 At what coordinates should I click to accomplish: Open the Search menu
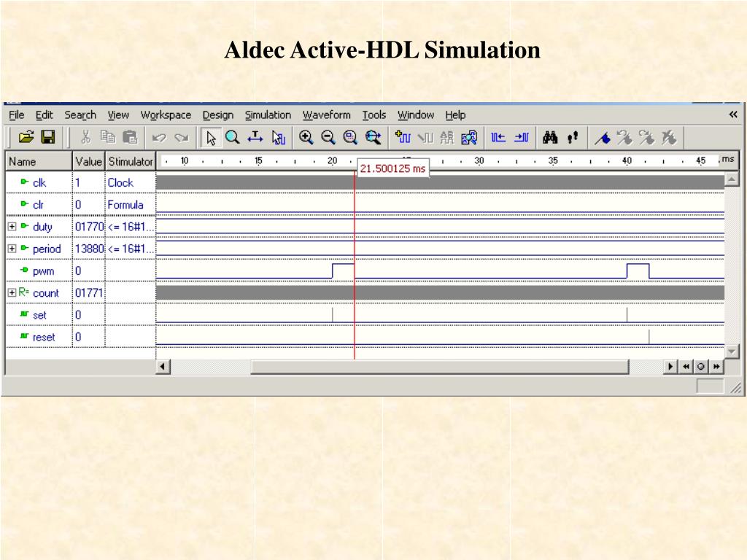(80, 114)
